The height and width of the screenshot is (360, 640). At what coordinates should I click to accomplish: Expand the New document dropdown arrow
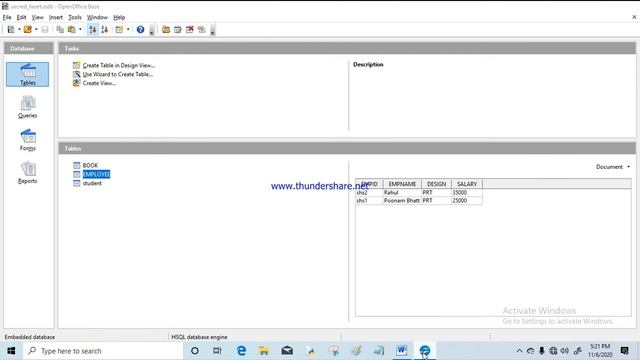coord(19,29)
